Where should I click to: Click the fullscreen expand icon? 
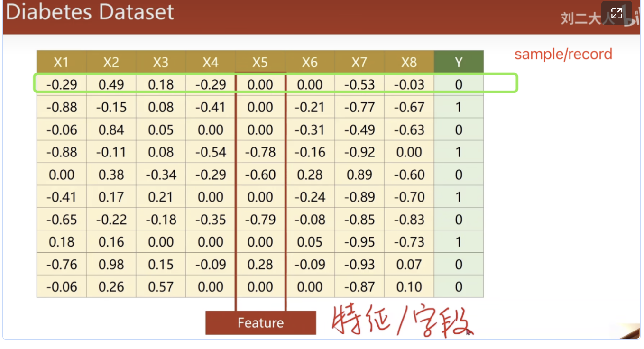point(616,13)
